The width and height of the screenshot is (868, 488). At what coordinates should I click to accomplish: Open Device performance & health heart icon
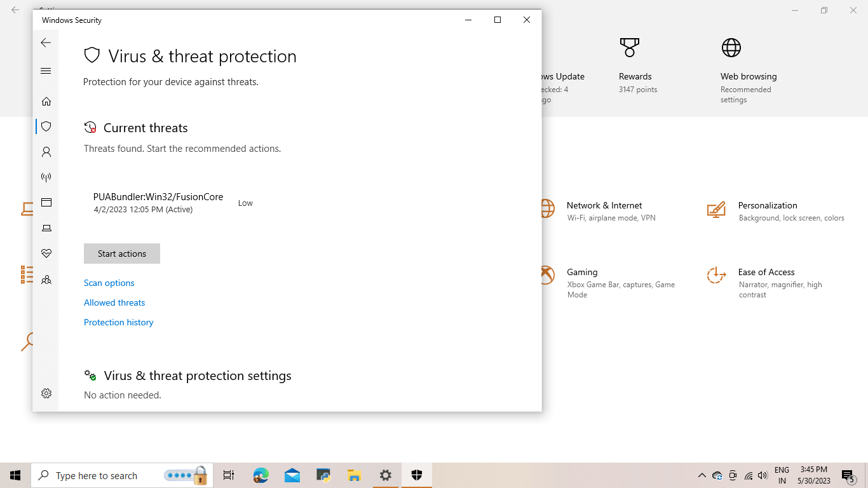tap(46, 254)
